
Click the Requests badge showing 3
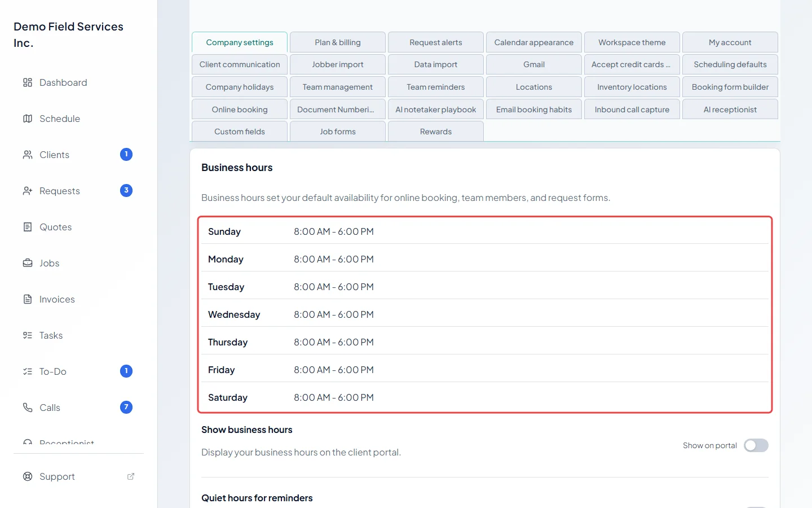click(x=126, y=190)
